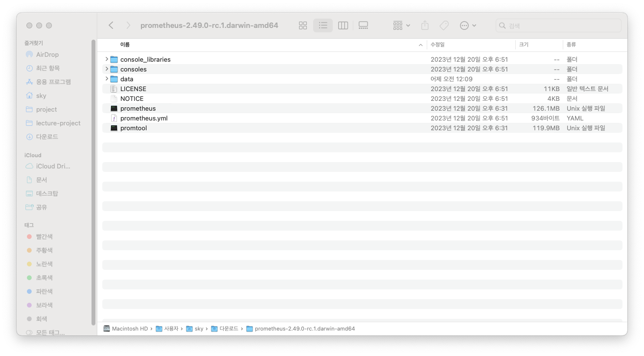Select the consoles folder icon

click(114, 69)
